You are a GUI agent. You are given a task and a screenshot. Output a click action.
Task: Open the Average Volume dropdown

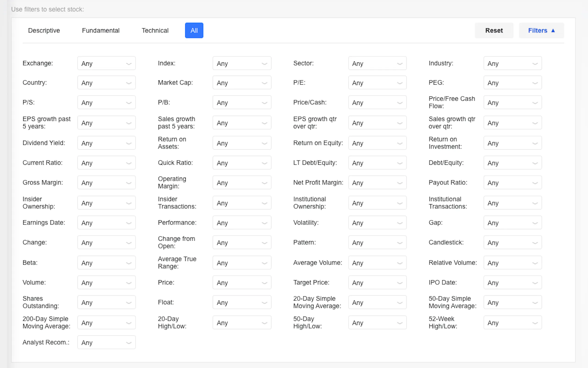pyautogui.click(x=377, y=263)
